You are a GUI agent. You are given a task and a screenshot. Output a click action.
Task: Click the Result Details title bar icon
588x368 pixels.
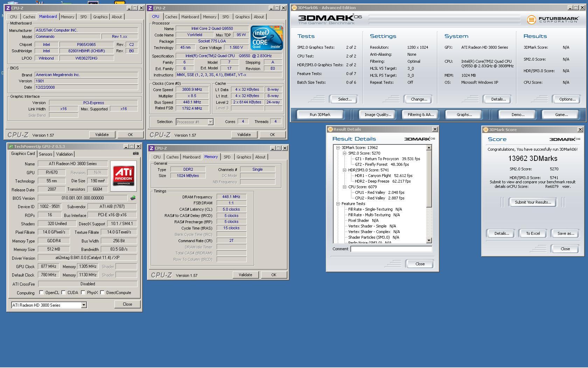tap(330, 129)
